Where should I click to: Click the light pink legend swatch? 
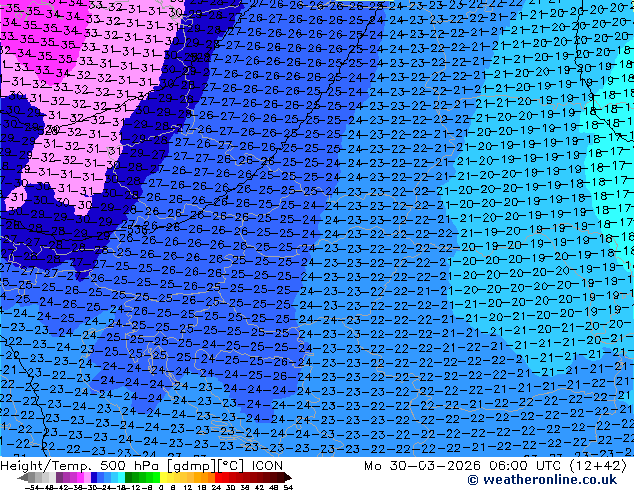click(87, 478)
